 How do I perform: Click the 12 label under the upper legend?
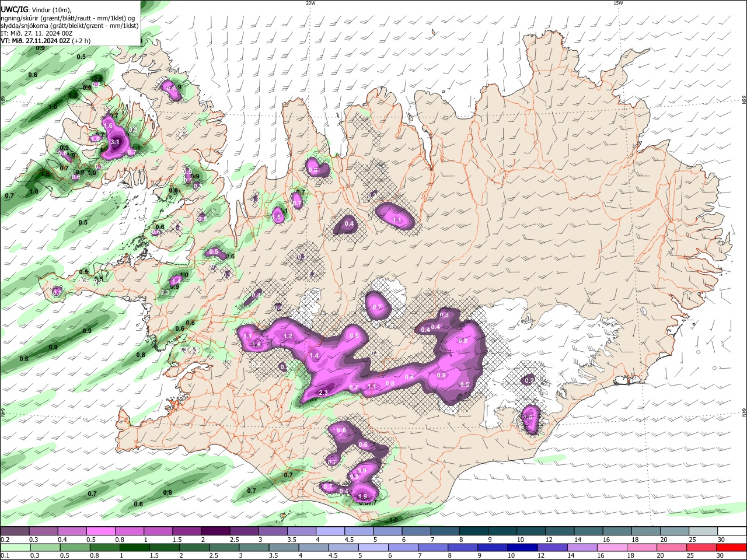point(549,540)
